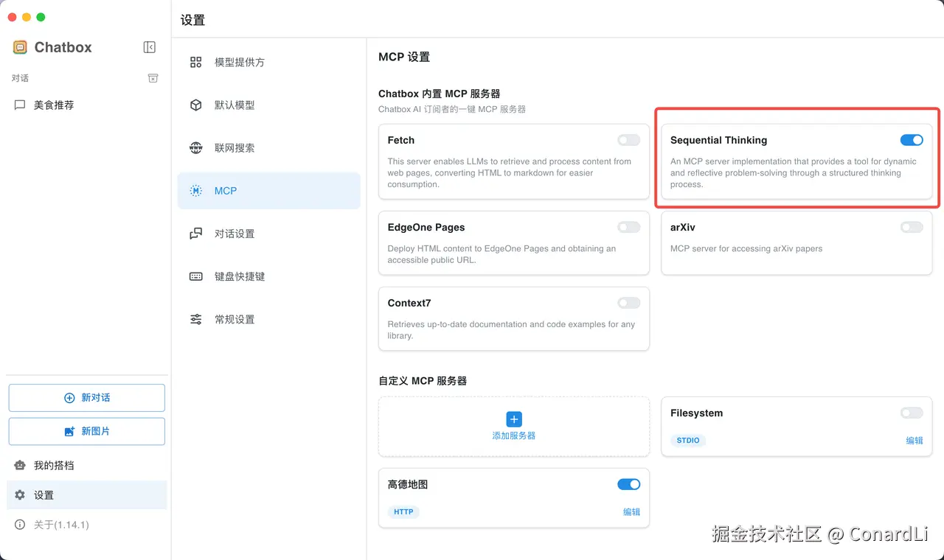Viewport: 944px width, 560px height.
Task: Click the 设置 title at window top
Action: point(192,21)
